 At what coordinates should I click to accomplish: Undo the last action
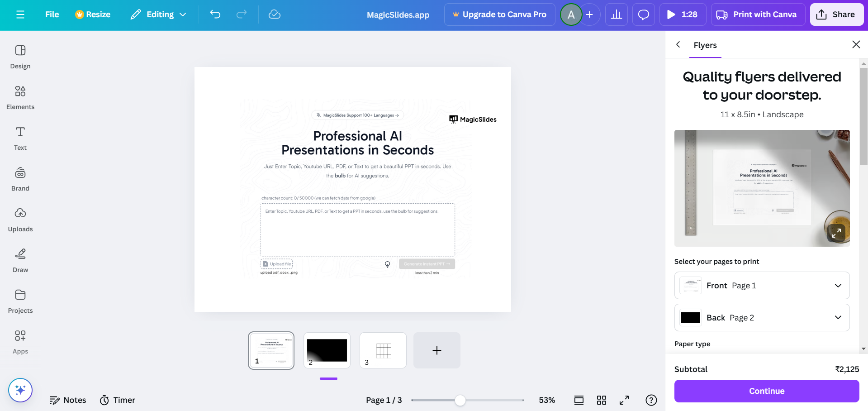pos(215,14)
